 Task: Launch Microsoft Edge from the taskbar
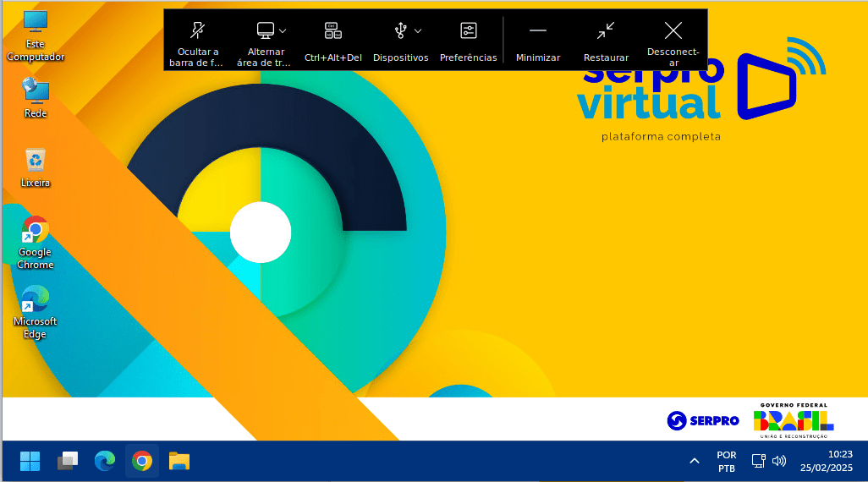coord(105,461)
